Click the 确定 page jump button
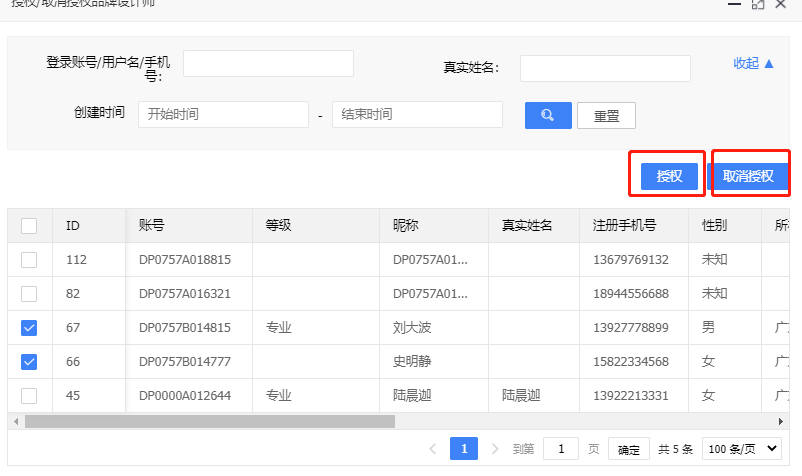The height and width of the screenshot is (476, 802). click(628, 449)
